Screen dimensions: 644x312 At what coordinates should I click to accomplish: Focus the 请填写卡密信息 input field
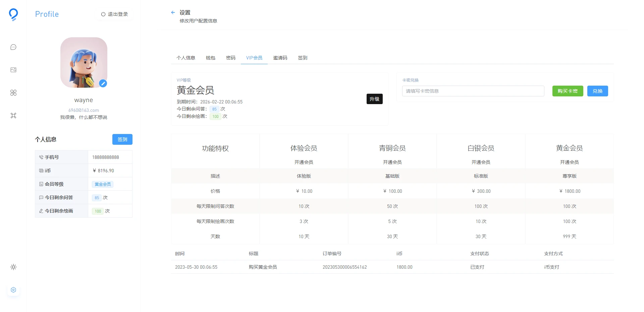473,91
